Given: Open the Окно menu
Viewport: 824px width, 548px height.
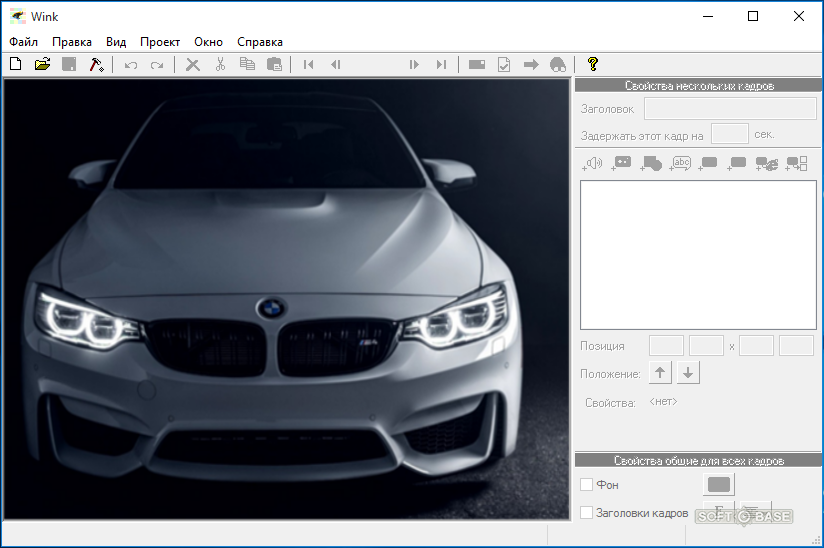Looking at the screenshot, I should pyautogui.click(x=208, y=42).
